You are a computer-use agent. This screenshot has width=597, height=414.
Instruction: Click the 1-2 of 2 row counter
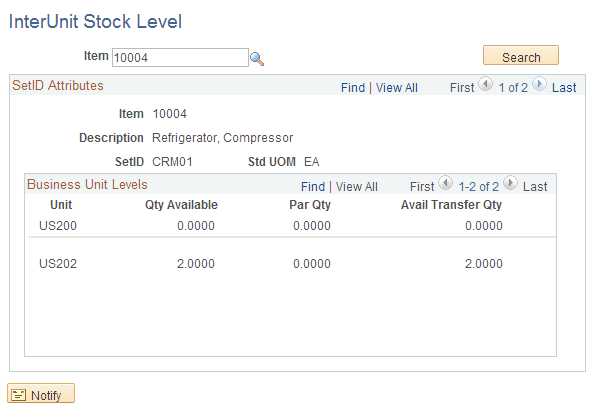coord(478,187)
